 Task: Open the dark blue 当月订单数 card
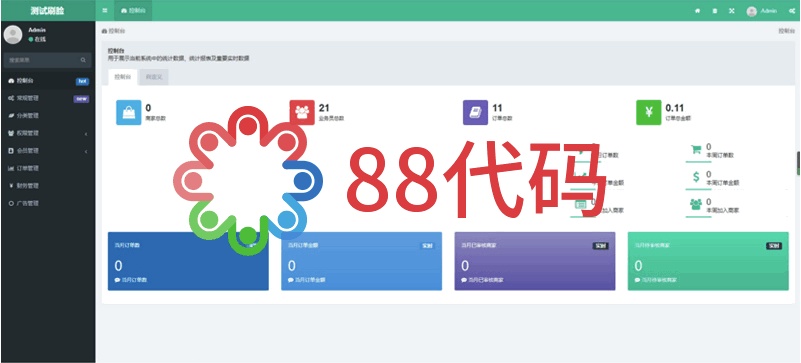pyautogui.click(x=188, y=261)
